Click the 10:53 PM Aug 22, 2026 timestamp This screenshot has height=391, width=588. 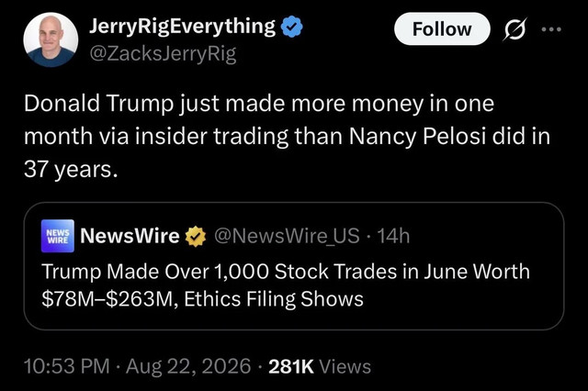[x=137, y=366]
